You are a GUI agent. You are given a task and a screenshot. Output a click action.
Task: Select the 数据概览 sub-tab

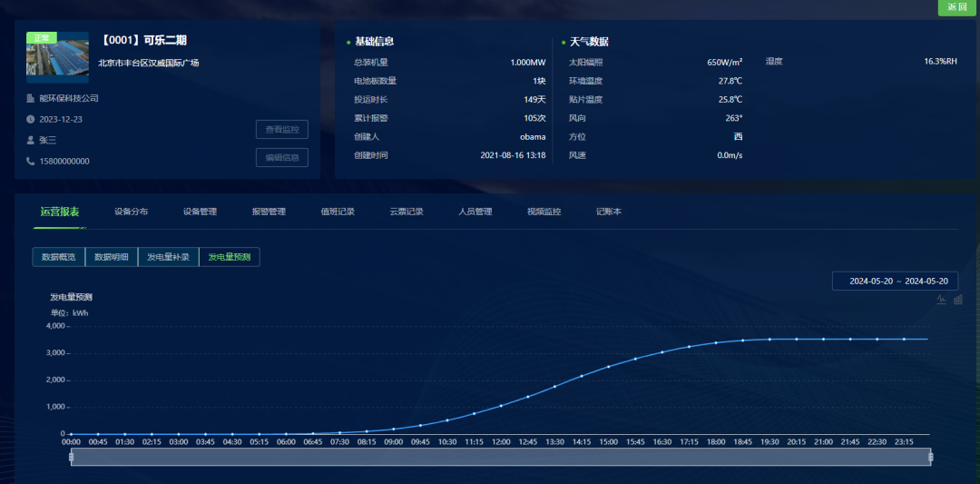pos(59,257)
